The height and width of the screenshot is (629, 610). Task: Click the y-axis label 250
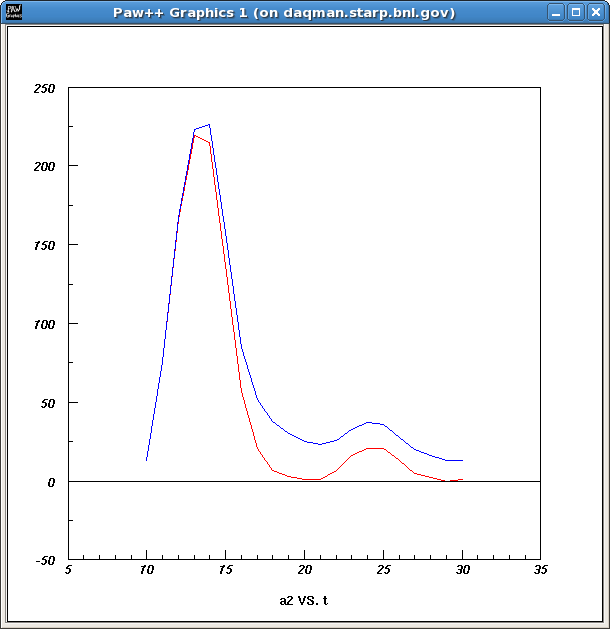click(x=44, y=89)
